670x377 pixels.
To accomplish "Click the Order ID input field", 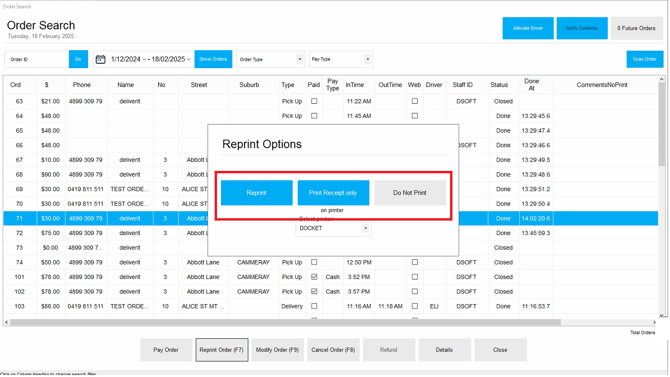I will click(x=37, y=59).
